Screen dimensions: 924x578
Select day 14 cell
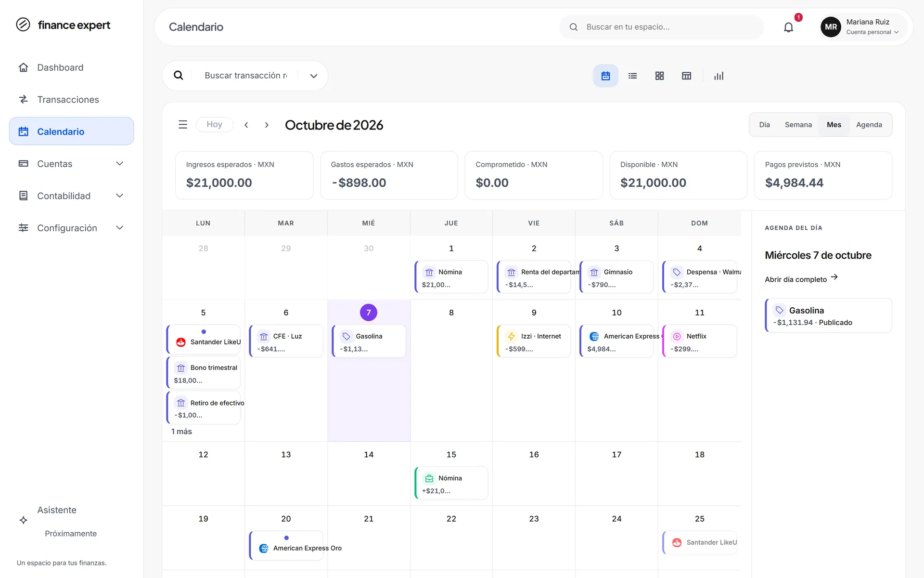click(x=369, y=473)
